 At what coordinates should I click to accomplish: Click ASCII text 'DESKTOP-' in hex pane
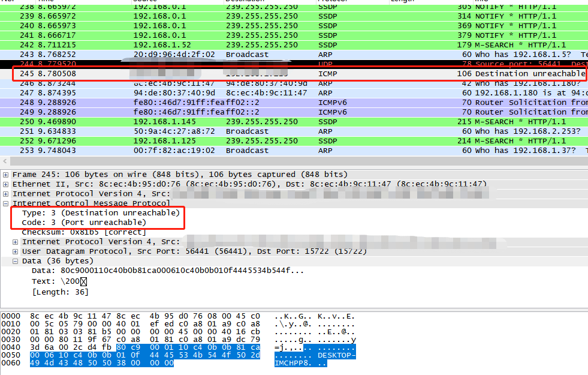(336, 355)
